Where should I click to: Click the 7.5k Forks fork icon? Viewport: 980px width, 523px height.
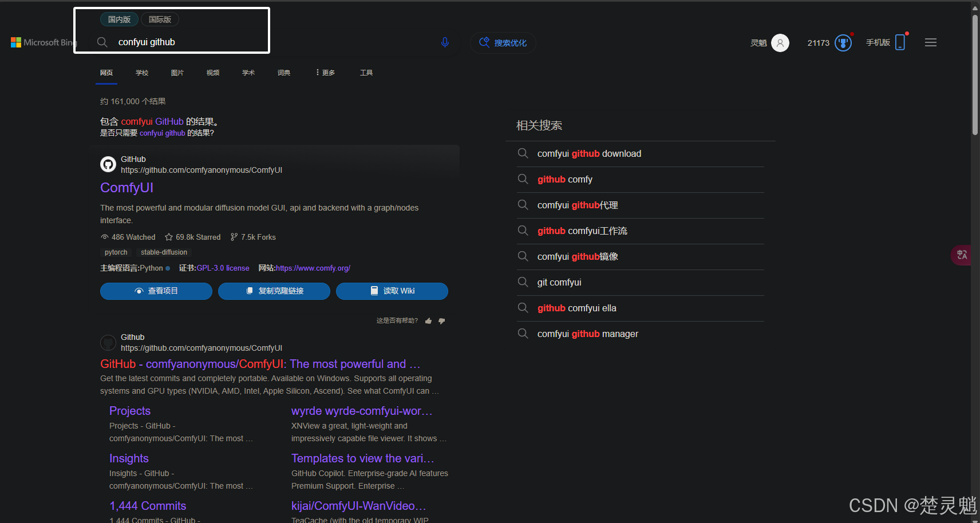[x=234, y=237]
